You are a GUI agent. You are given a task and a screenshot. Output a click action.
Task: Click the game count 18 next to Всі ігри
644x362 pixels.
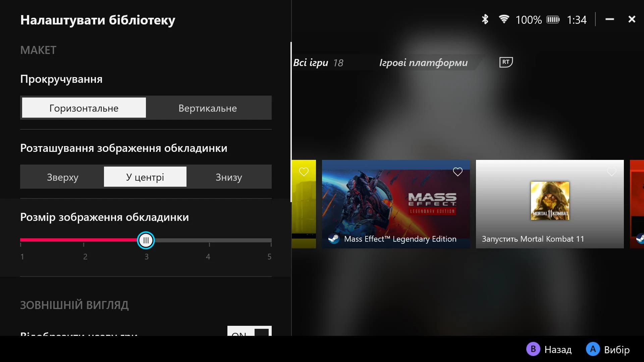tap(338, 63)
